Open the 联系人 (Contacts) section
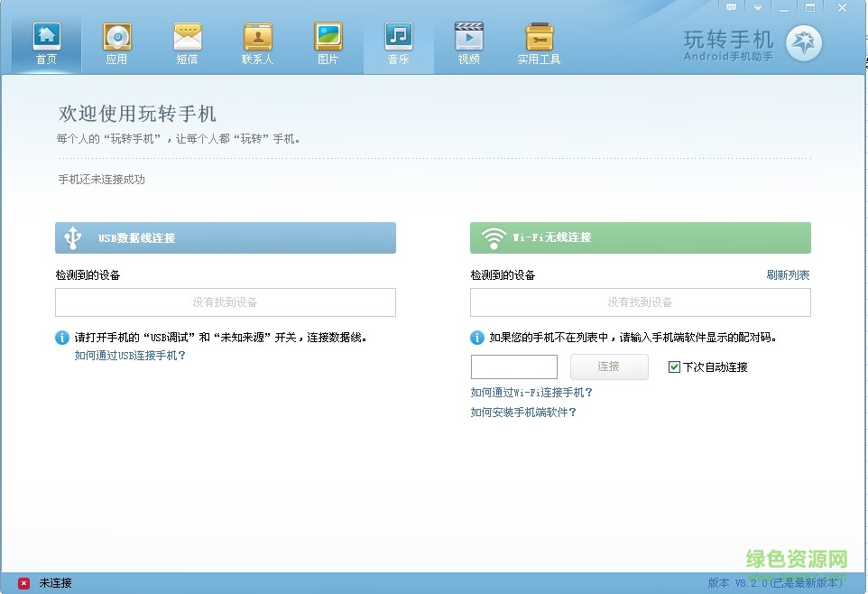868x594 pixels. 257,41
